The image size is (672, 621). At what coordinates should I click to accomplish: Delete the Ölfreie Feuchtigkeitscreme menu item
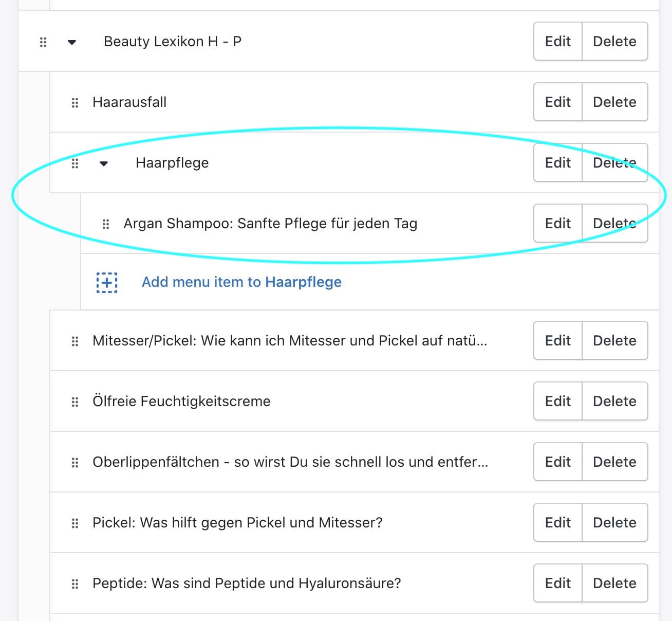coord(614,401)
